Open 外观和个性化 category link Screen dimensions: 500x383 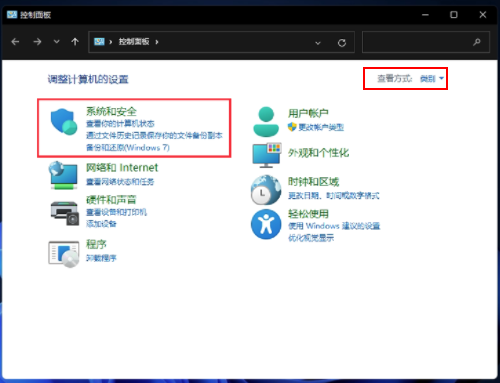[x=319, y=153]
